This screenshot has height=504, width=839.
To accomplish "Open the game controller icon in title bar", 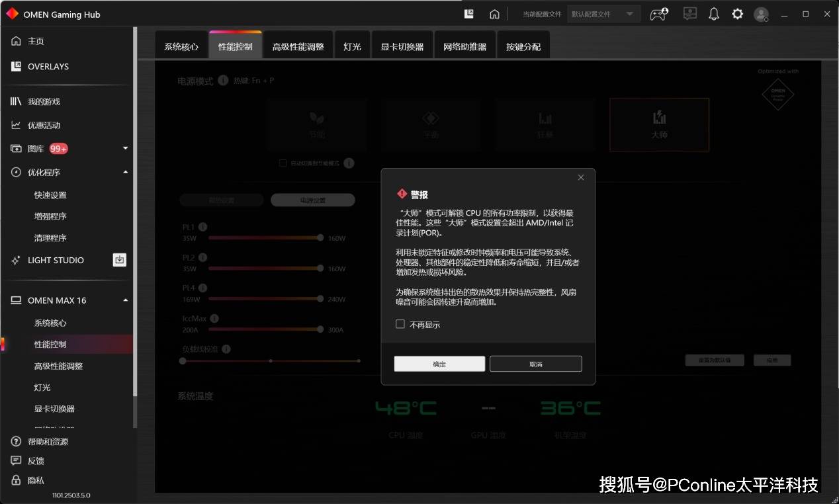I will [659, 14].
